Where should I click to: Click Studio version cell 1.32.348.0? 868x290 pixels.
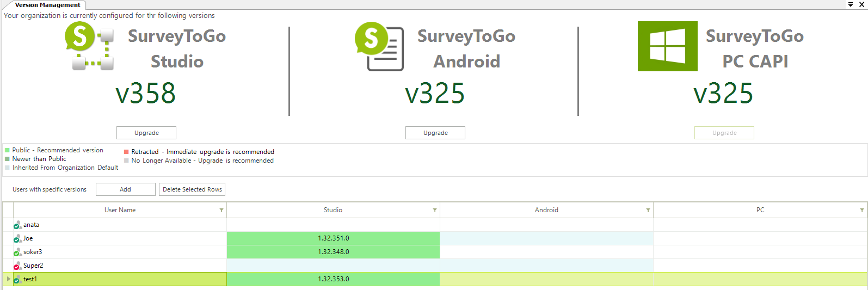tap(333, 252)
